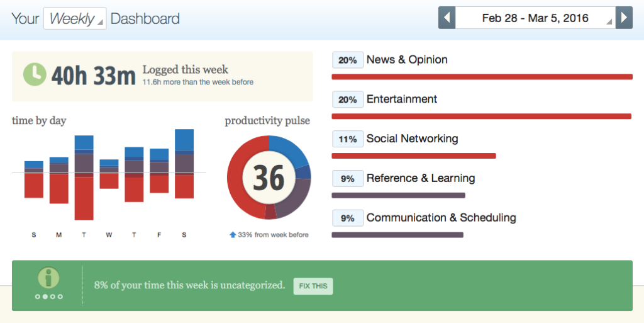Select the Social Networking category link

(x=412, y=139)
